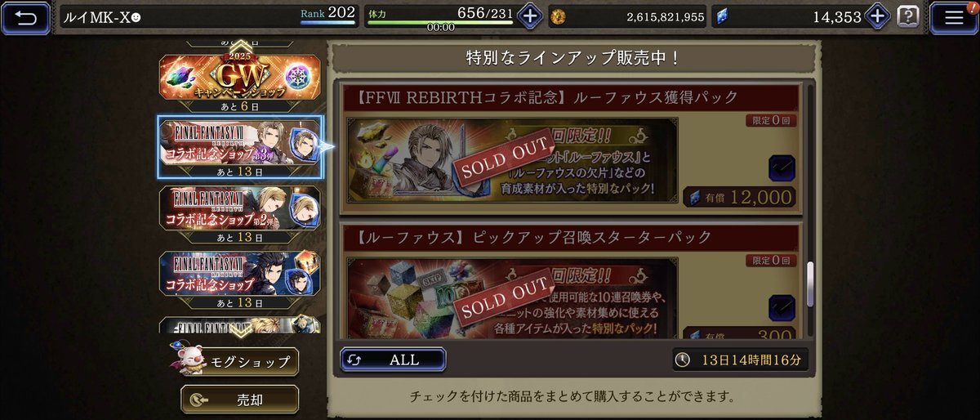The width and height of the screenshot is (980, 420).
Task: Add stamina with the plus icon
Action: click(x=529, y=16)
